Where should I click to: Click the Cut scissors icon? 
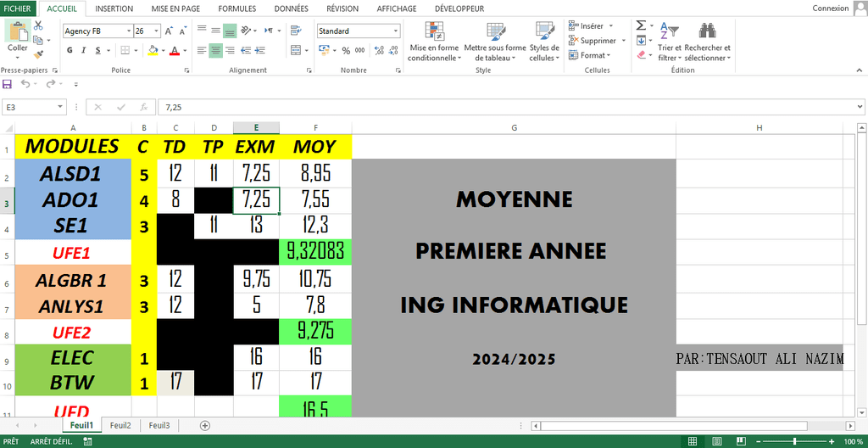click(38, 25)
